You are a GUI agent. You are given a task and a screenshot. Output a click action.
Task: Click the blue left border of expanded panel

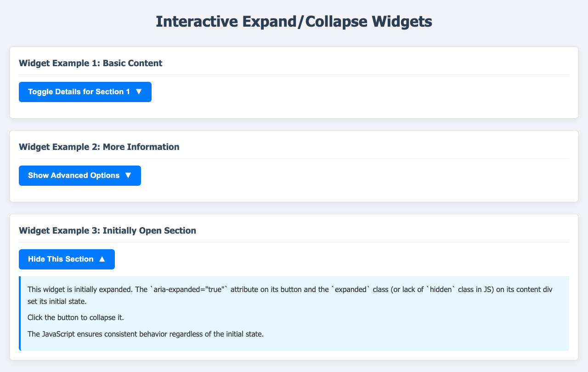(20, 313)
